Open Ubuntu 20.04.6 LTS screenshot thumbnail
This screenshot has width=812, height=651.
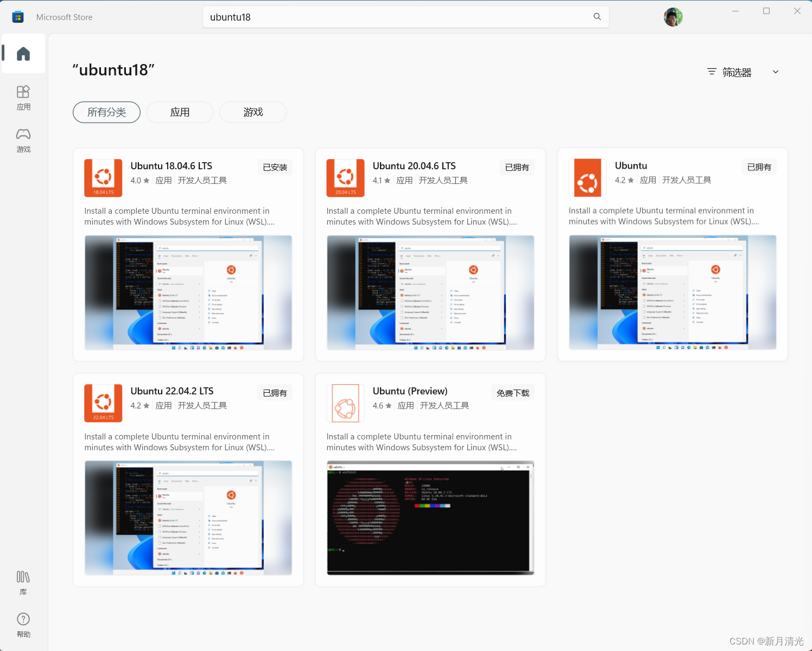click(x=430, y=292)
